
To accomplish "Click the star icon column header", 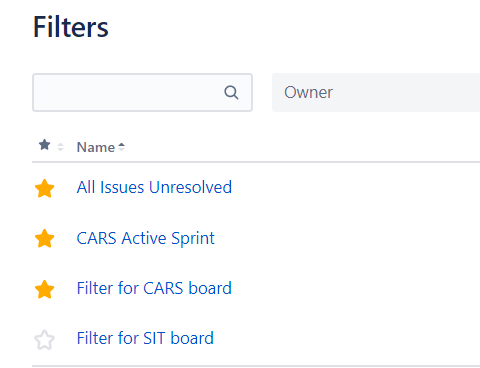I will pos(44,145).
